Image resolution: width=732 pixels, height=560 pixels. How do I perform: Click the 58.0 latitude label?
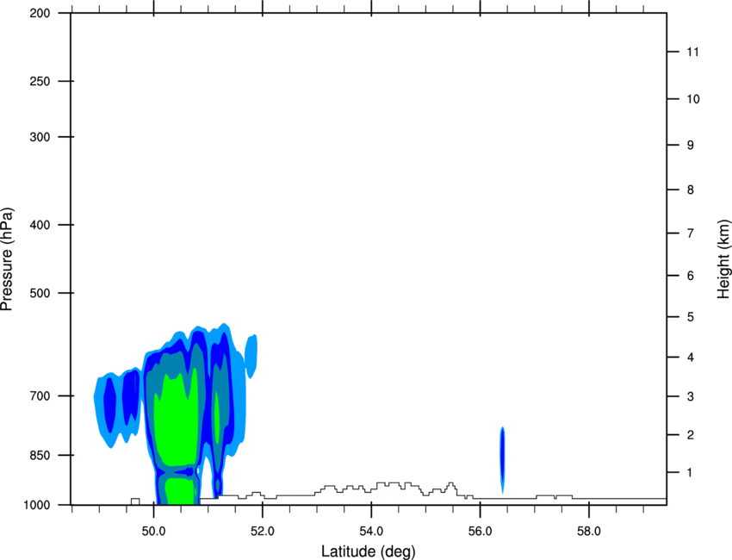[x=589, y=532]
